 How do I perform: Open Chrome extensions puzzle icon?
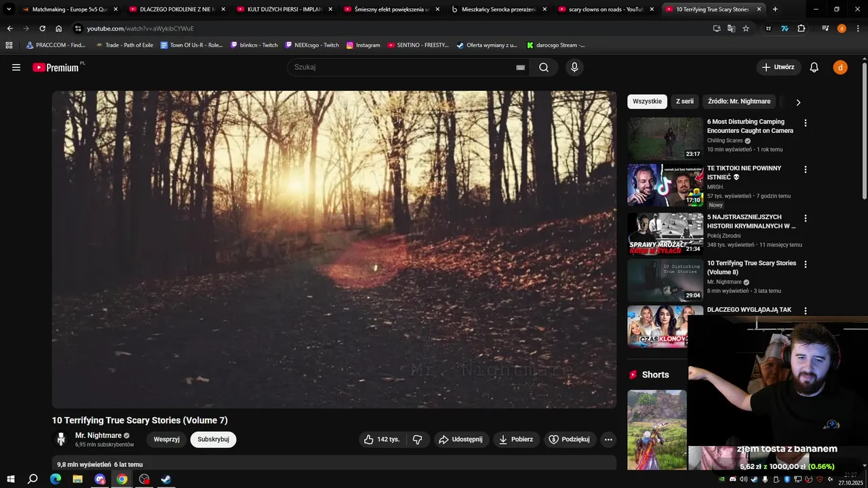pyautogui.click(x=801, y=28)
